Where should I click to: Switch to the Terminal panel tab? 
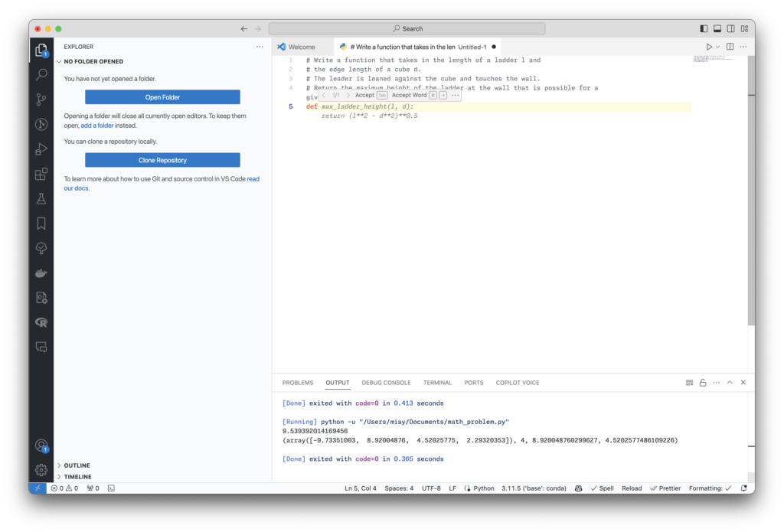pos(437,383)
